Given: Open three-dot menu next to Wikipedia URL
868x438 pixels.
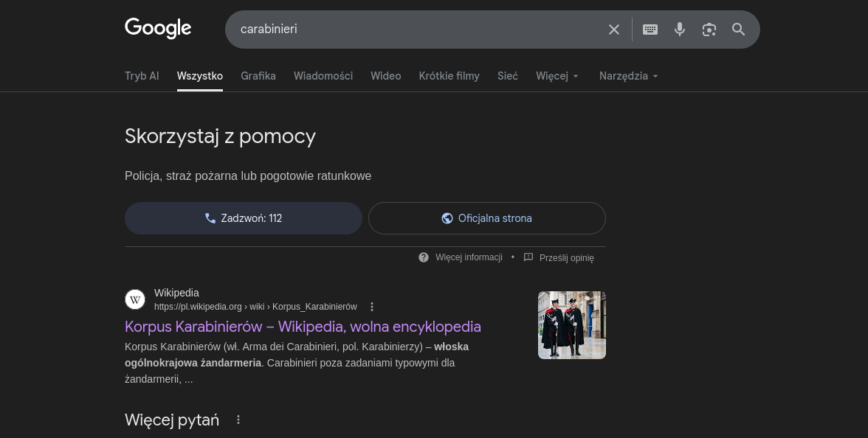Looking at the screenshot, I should (372, 307).
